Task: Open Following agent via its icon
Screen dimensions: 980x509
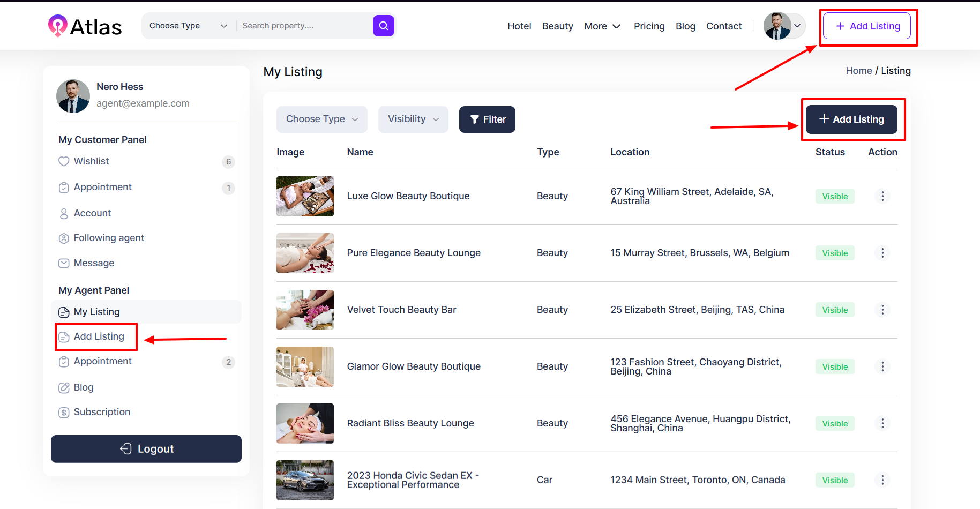Action: 64,238
